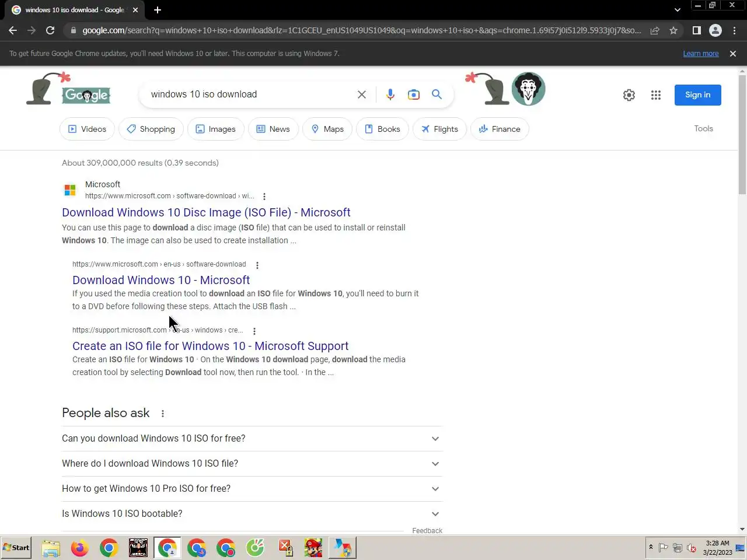Show hidden system tray icons arrow
Viewport: 747px width, 560px height.
click(x=651, y=547)
